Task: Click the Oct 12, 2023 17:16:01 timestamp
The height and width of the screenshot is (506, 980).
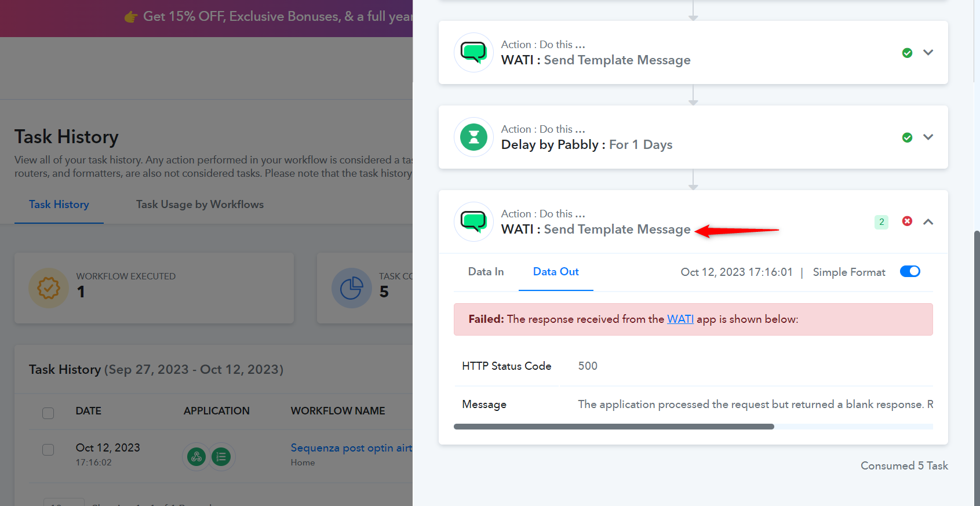Action: (737, 272)
